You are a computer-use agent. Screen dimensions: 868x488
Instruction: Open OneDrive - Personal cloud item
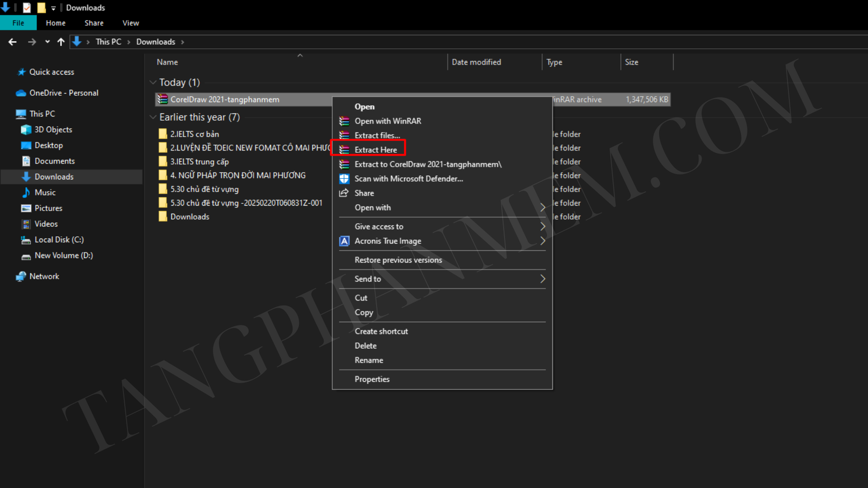tap(63, 93)
